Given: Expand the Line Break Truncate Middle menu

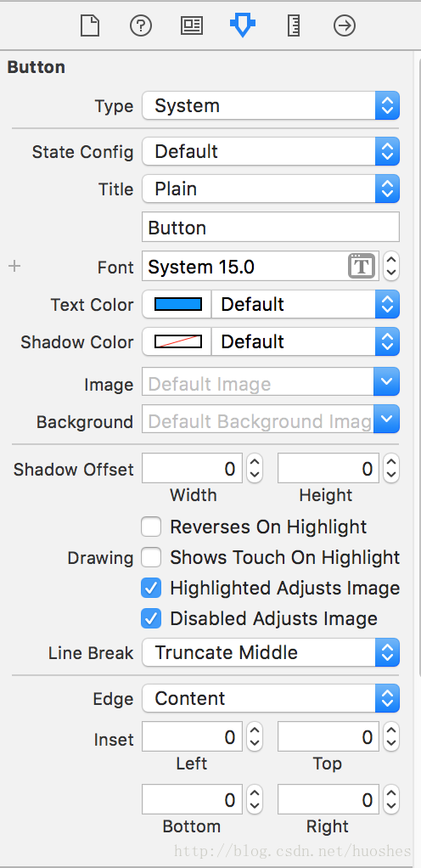Looking at the screenshot, I should pyautogui.click(x=271, y=652).
